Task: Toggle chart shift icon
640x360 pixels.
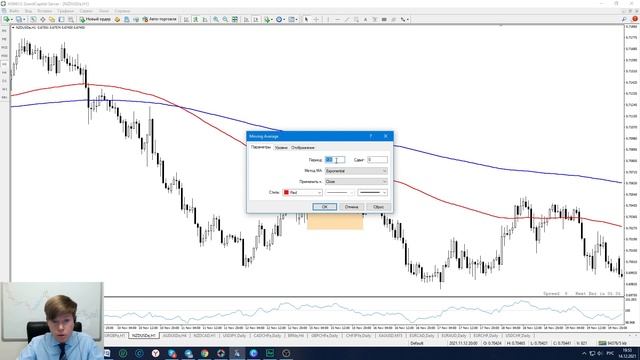Action: coord(256,19)
